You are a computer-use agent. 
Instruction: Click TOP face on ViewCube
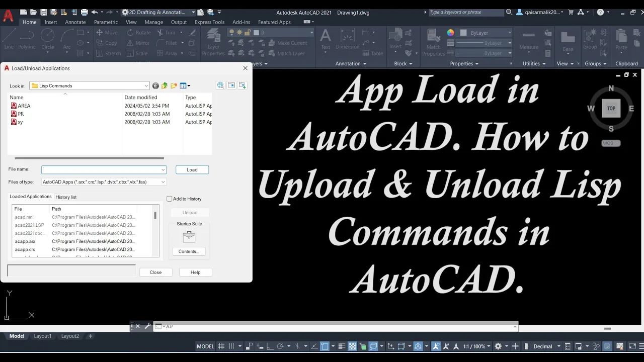[x=611, y=108]
